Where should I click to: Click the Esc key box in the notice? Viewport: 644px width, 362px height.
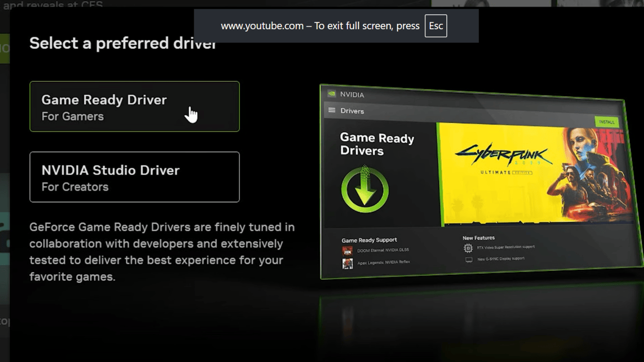436,26
